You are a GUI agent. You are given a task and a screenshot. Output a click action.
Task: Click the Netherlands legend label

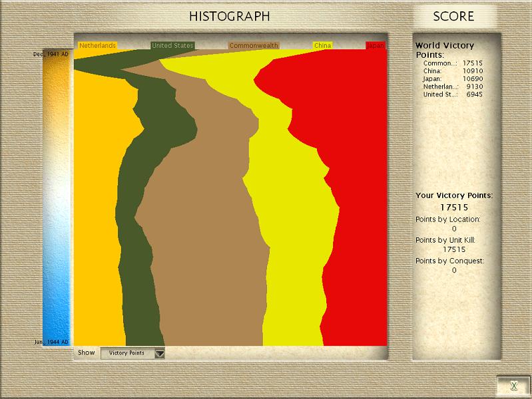coord(97,46)
